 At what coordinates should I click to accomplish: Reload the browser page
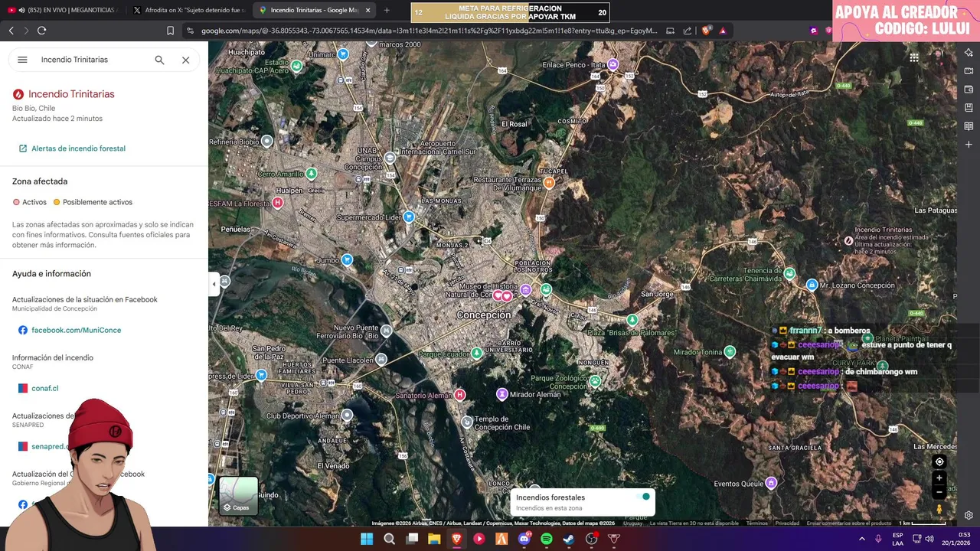pos(41,31)
